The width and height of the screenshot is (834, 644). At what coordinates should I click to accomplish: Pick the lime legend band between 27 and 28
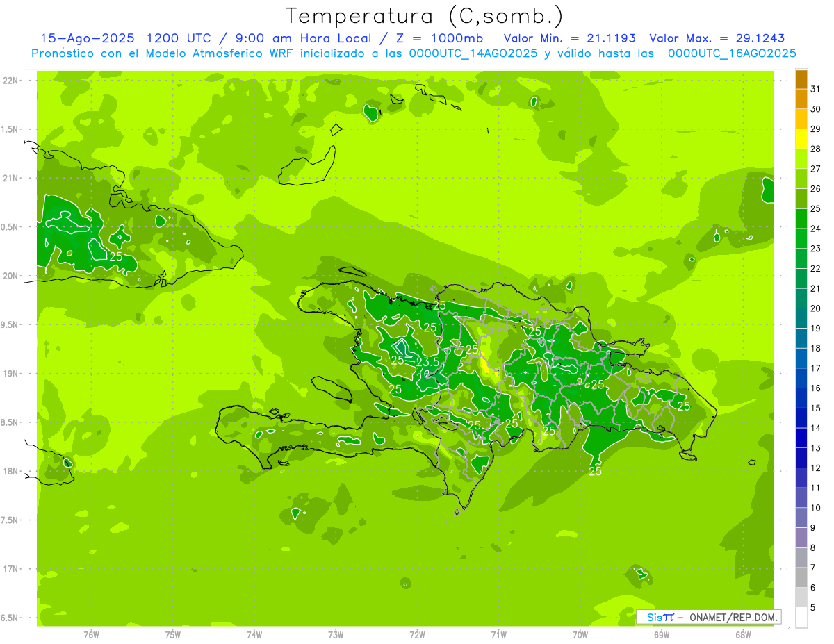click(x=801, y=158)
